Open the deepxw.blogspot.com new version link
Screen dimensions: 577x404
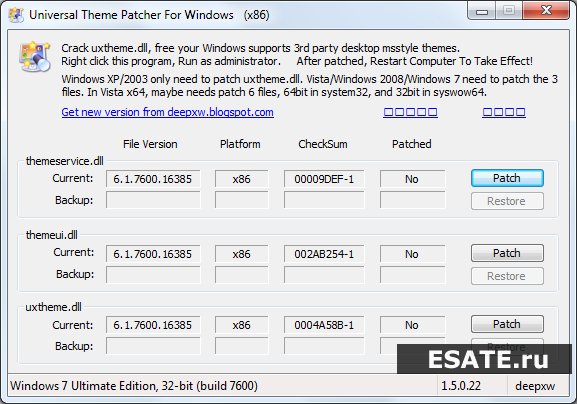coord(167,112)
